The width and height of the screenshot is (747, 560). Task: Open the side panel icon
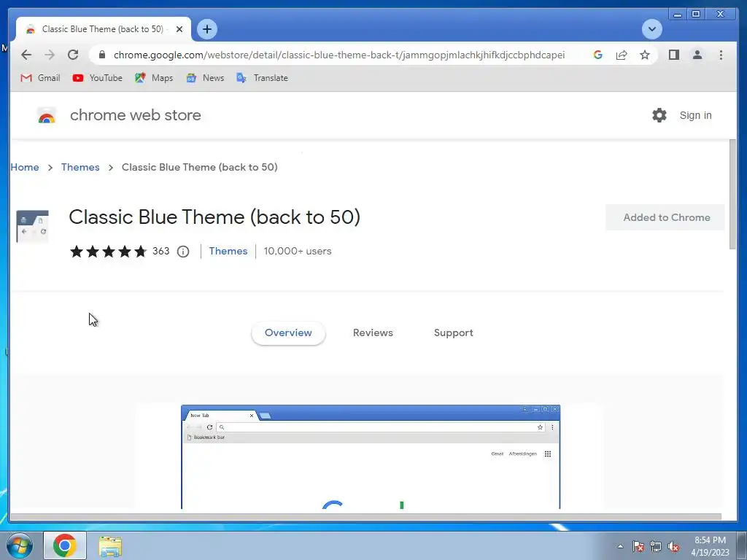point(673,55)
